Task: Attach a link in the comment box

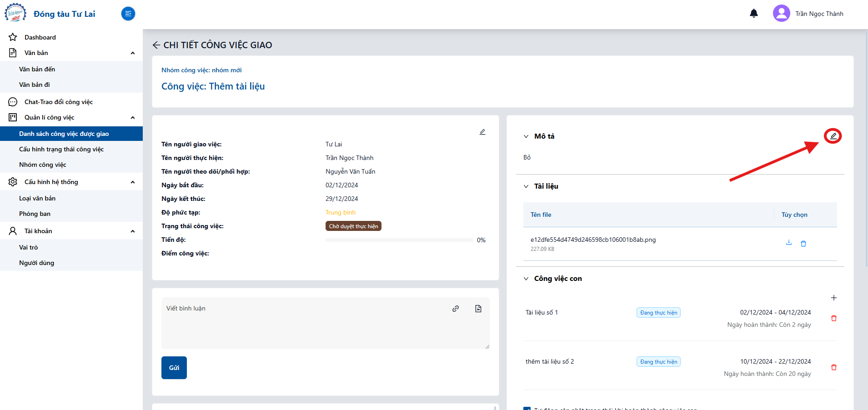Action: click(456, 309)
